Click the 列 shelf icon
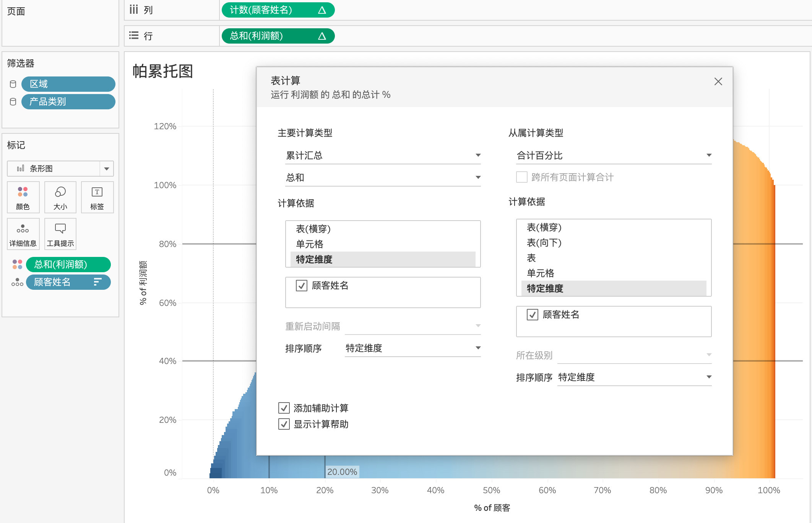The width and height of the screenshot is (812, 523). 133,10
